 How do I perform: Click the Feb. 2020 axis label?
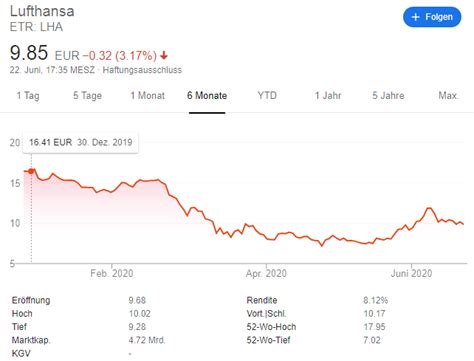(112, 274)
